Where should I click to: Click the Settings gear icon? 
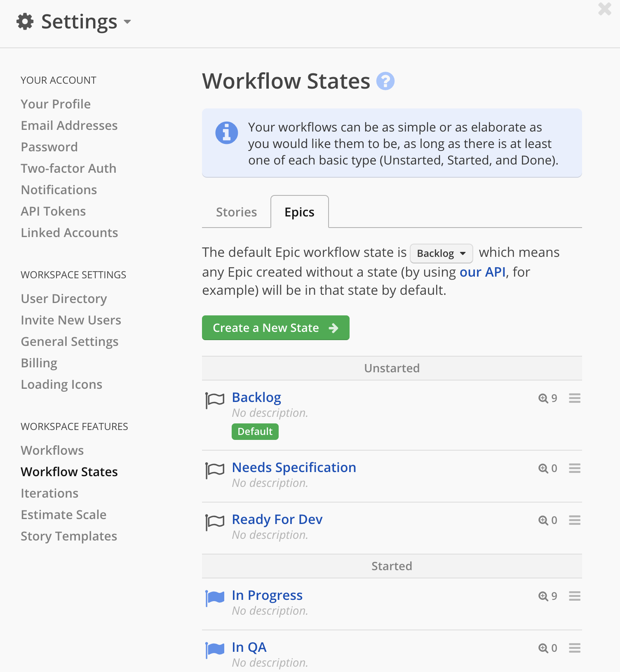25,21
